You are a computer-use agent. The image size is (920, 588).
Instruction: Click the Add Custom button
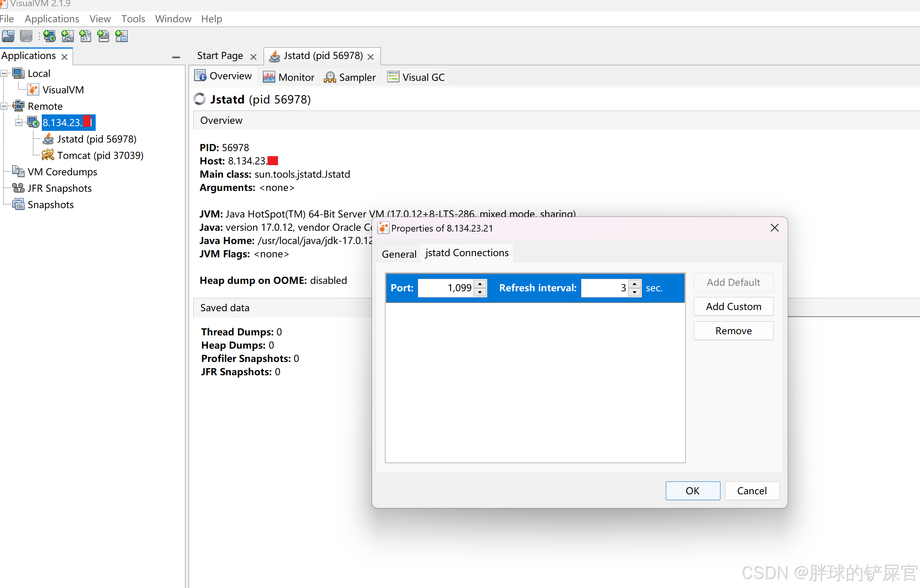point(733,306)
